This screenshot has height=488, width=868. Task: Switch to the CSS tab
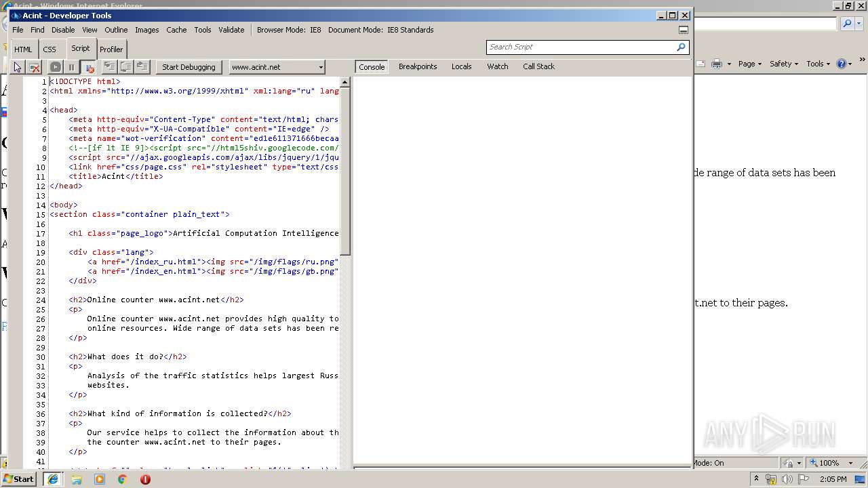(50, 49)
